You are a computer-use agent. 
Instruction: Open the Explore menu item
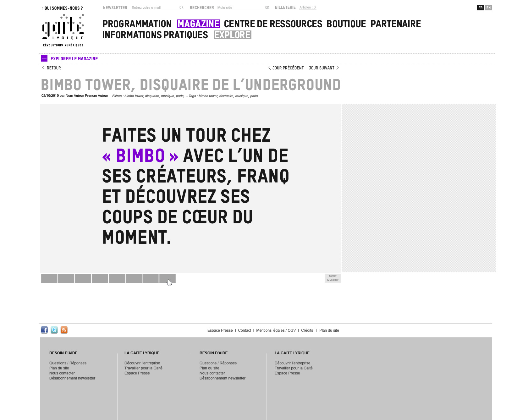pos(233,35)
